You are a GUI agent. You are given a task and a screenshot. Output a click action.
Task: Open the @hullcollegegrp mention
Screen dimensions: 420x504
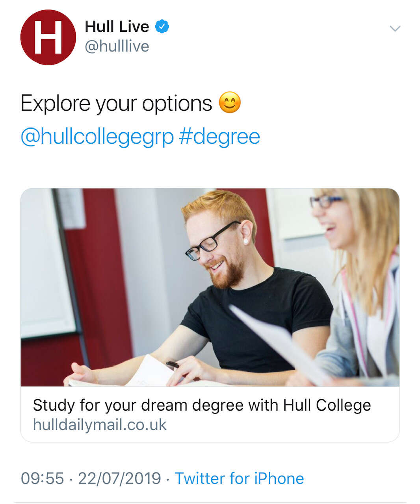pos(97,137)
